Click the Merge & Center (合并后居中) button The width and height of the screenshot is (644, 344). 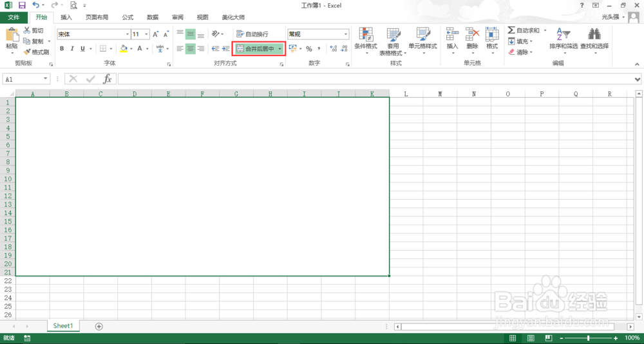pyautogui.click(x=256, y=48)
